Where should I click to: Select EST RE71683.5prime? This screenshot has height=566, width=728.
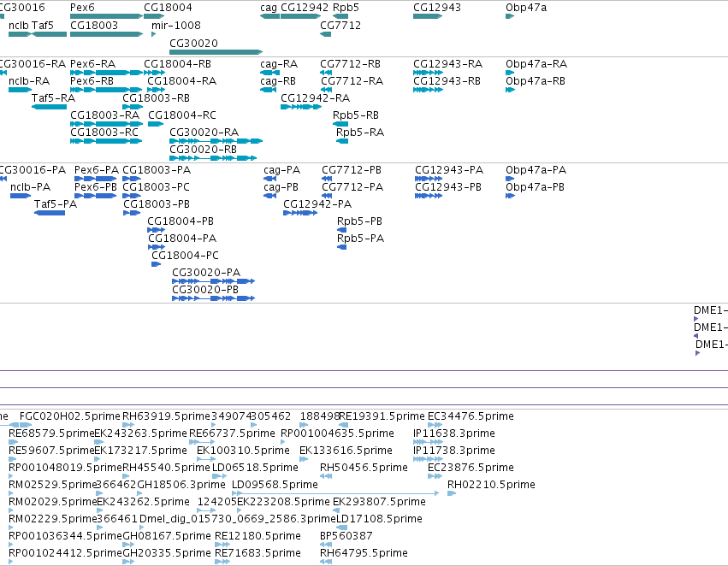point(222,562)
